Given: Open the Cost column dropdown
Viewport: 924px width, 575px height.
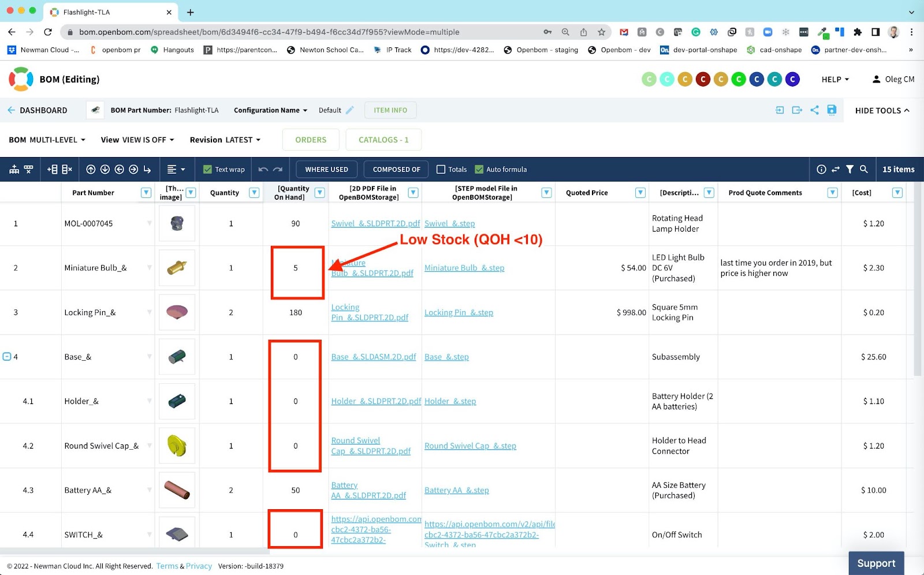Looking at the screenshot, I should pyautogui.click(x=897, y=193).
